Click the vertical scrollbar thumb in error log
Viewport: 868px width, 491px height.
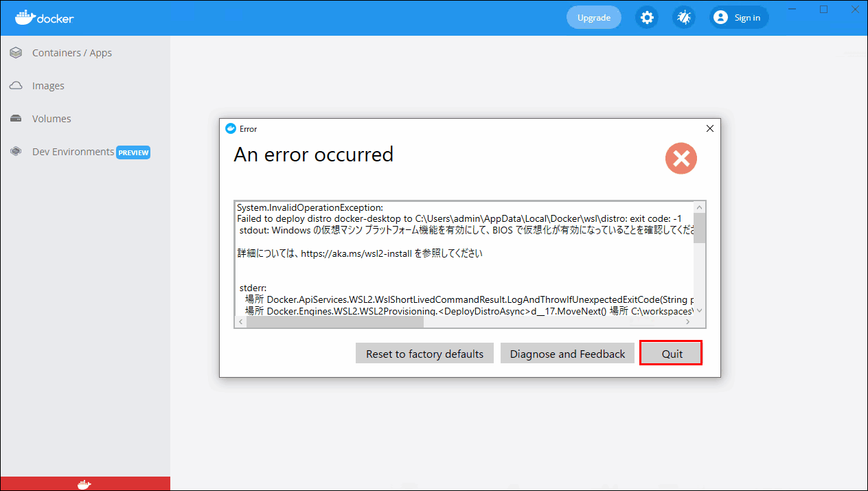click(x=699, y=227)
